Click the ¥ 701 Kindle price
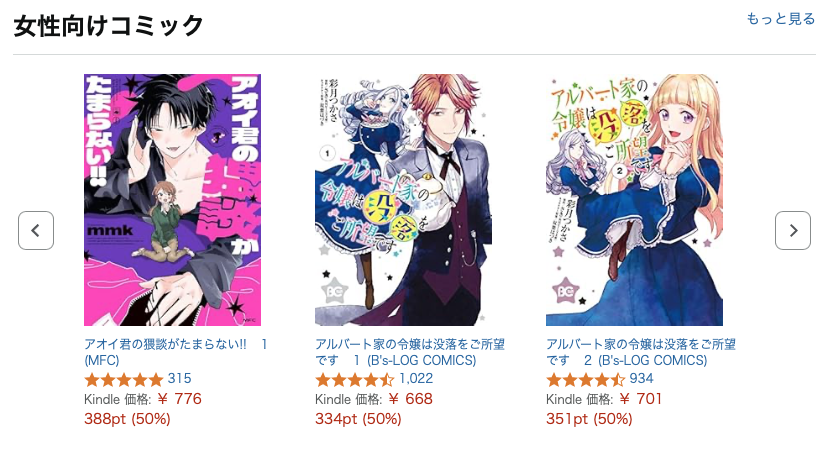827x452 pixels. 640,399
